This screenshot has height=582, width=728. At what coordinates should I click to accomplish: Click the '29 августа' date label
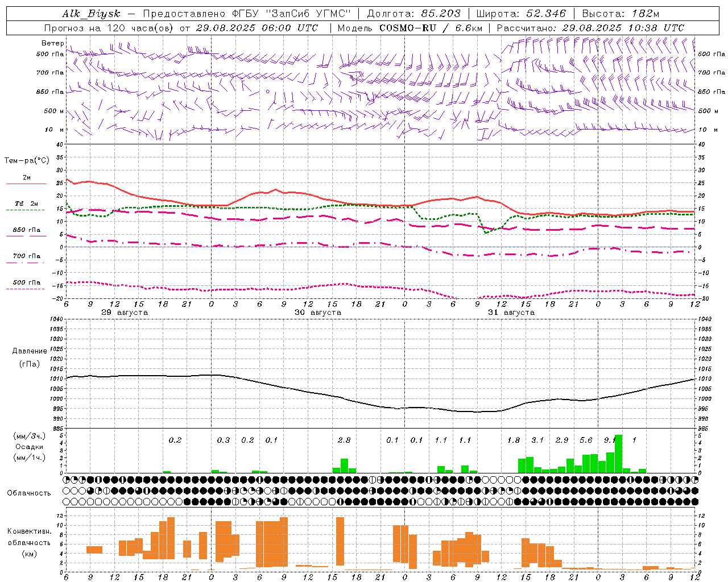click(x=125, y=313)
